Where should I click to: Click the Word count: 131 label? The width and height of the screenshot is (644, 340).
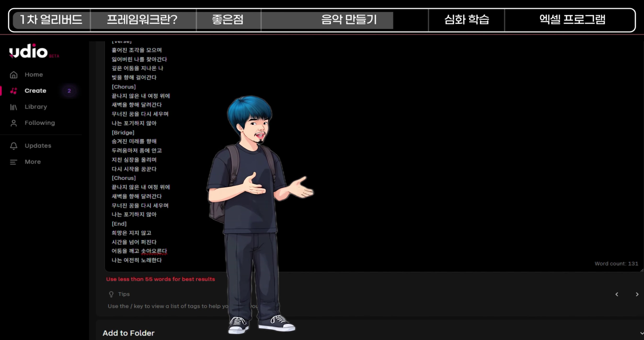[x=616, y=264]
